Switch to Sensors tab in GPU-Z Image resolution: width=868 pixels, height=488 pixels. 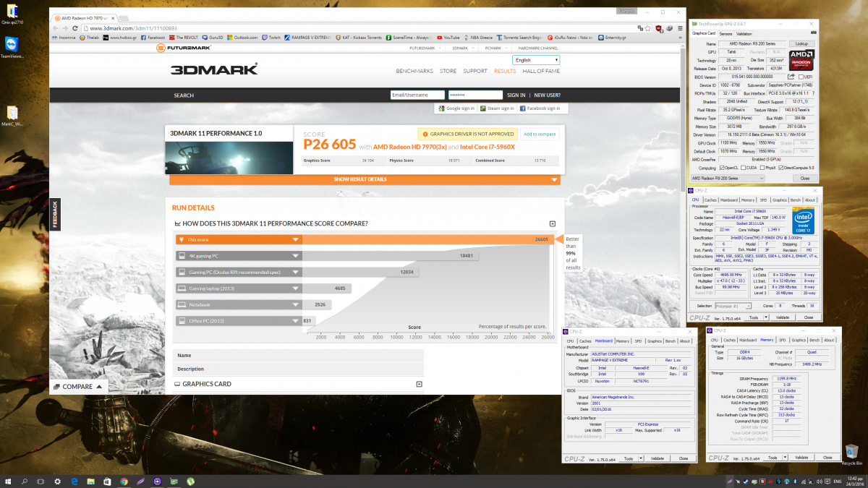point(726,33)
